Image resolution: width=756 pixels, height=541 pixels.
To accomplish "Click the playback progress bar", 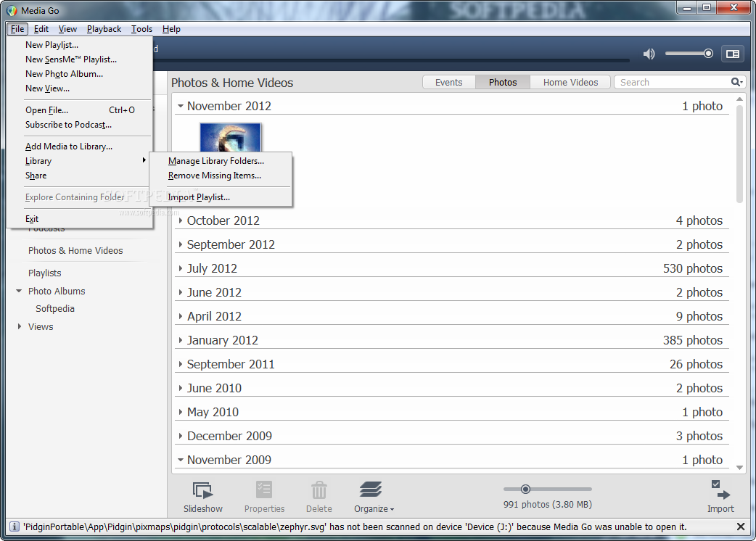I will (x=390, y=61).
